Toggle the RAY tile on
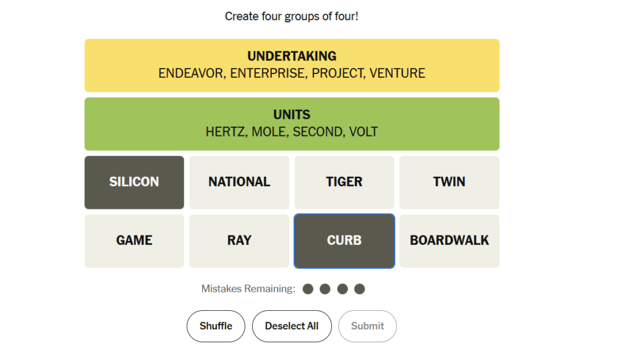 pos(239,240)
